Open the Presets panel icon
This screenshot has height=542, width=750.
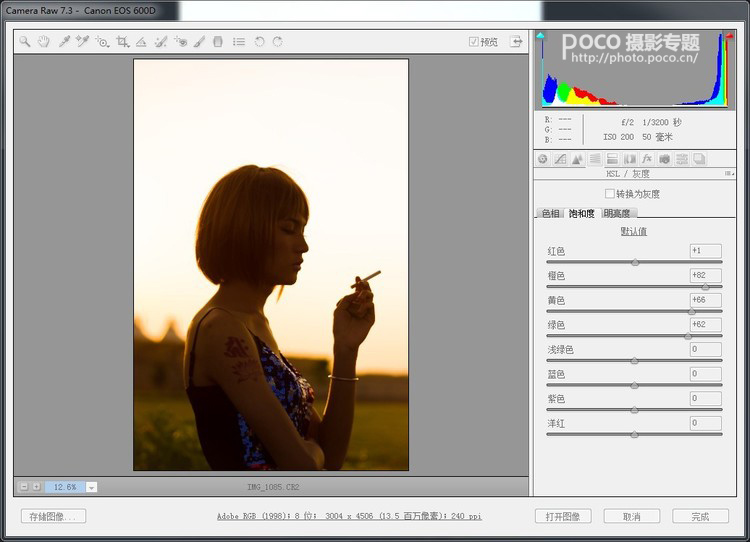682,159
